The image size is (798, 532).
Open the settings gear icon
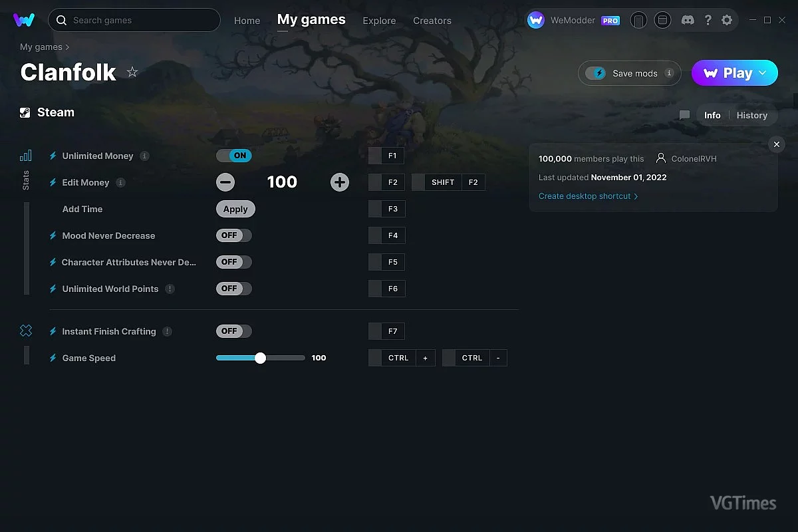pos(727,21)
